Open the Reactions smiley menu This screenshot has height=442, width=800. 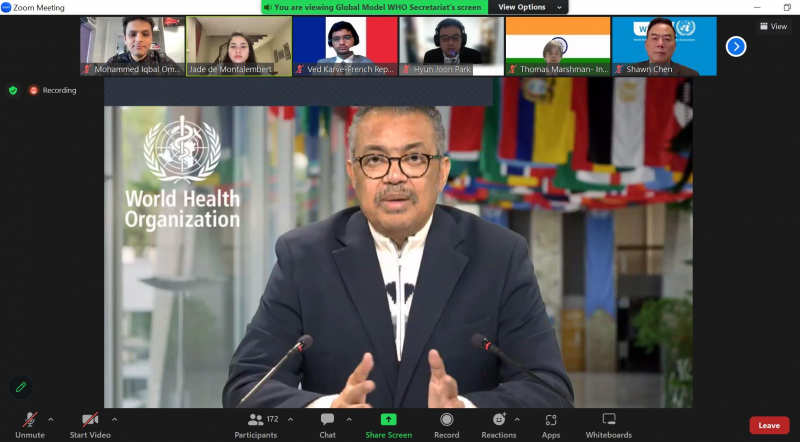498,420
